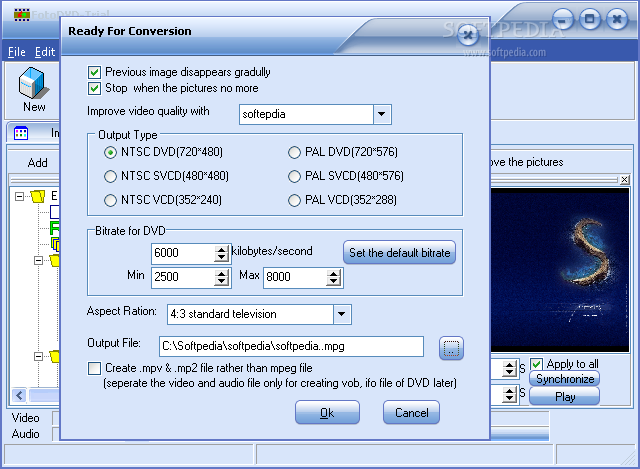640x469 pixels.
Task: Click Set the default bitrate button
Action: pyautogui.click(x=400, y=253)
